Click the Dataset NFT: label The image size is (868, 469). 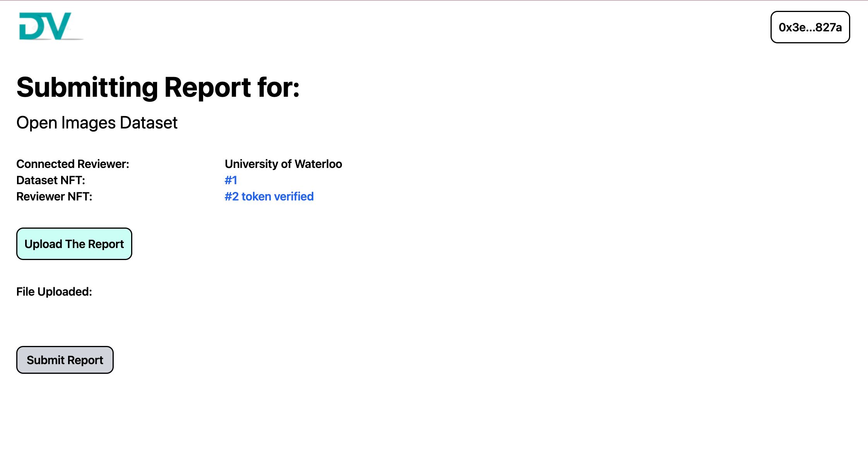(x=51, y=180)
